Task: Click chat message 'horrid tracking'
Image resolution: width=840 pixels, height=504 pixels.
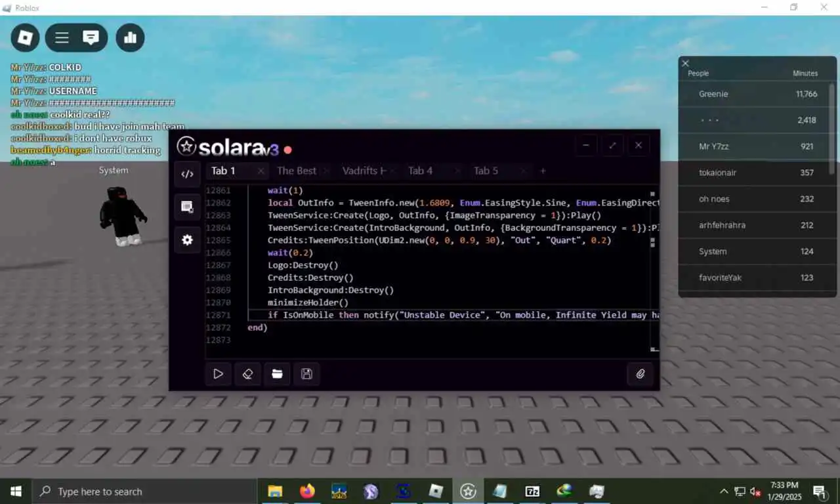Action: tap(127, 150)
